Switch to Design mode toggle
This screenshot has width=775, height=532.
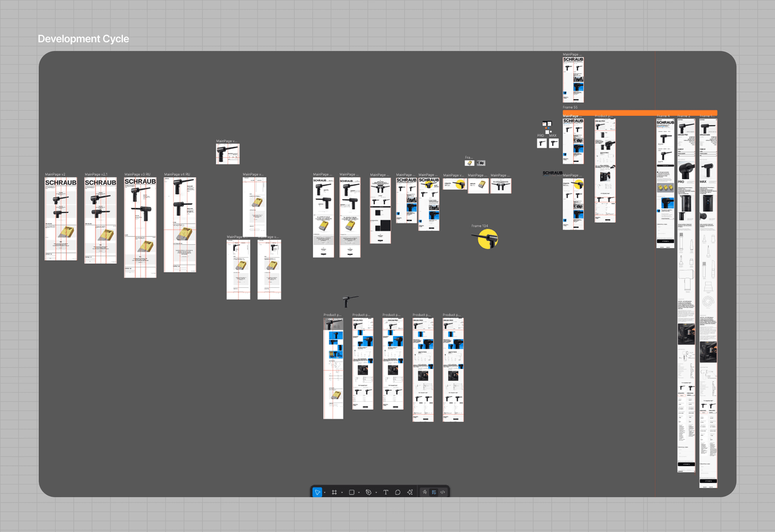click(x=434, y=492)
